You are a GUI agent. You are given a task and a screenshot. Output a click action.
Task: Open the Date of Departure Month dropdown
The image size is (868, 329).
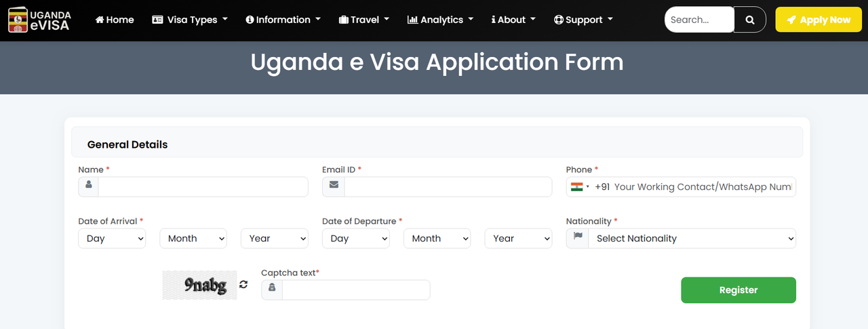(x=437, y=238)
